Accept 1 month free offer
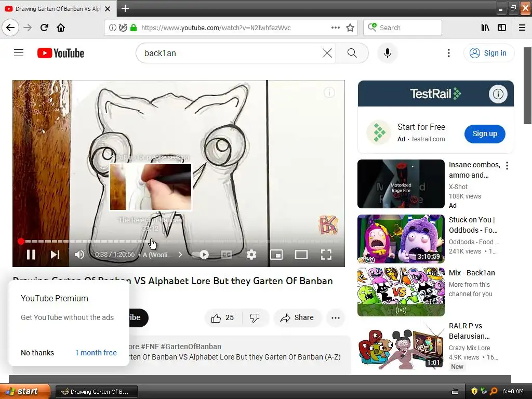Image resolution: width=532 pixels, height=399 pixels. point(96,353)
